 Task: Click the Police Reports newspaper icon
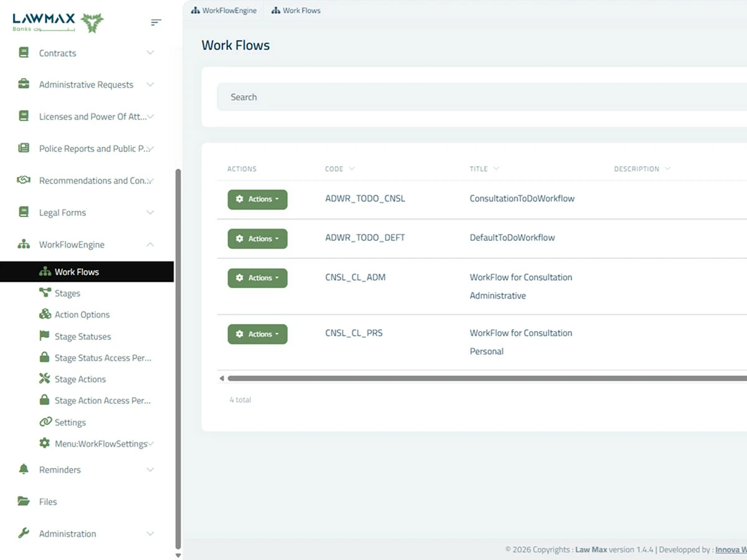click(24, 148)
